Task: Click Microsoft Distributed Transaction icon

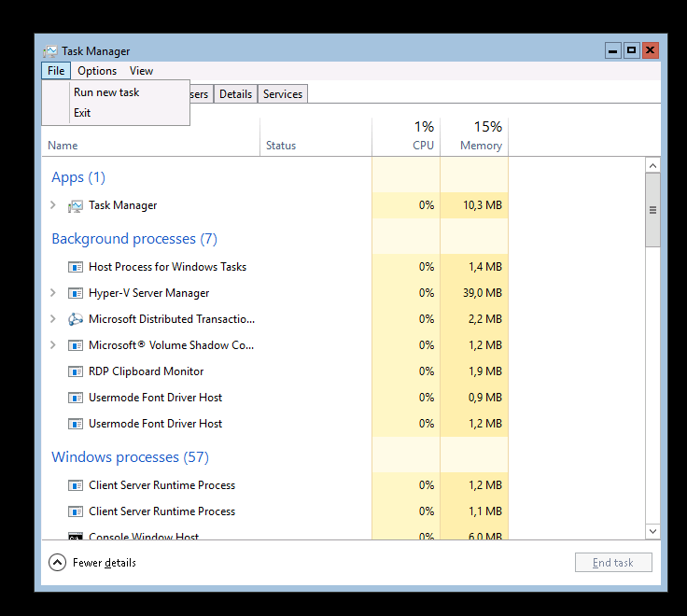Action: (x=76, y=319)
